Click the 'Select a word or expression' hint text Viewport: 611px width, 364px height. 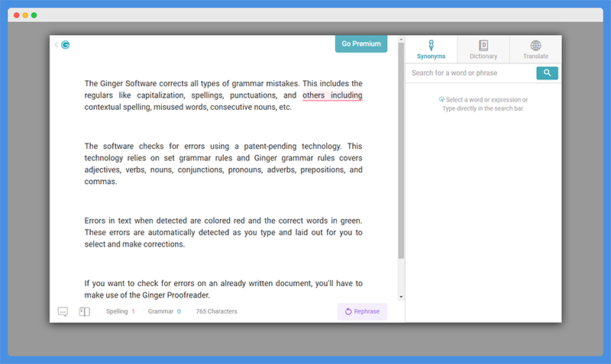(483, 104)
